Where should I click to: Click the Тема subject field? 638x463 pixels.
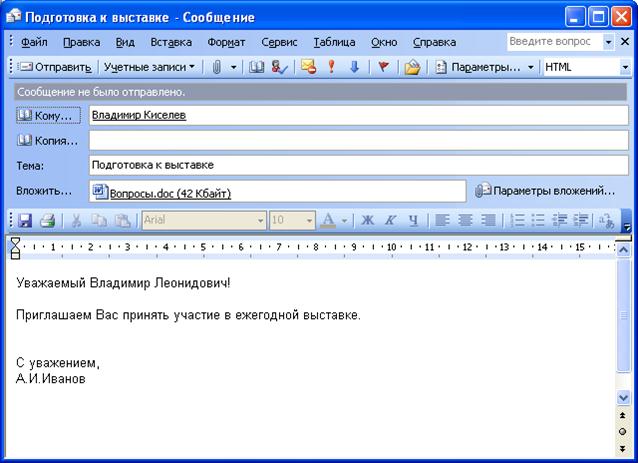click(358, 165)
